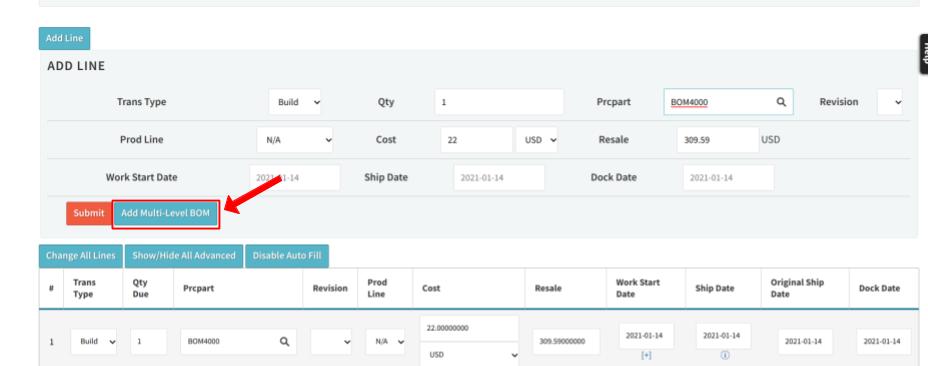Click the Dock Date field in Add Line
Image resolution: width=928 pixels, height=366 pixels.
(728, 178)
